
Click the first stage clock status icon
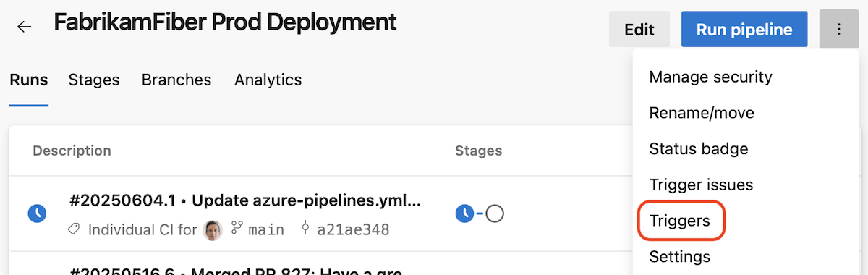464,213
